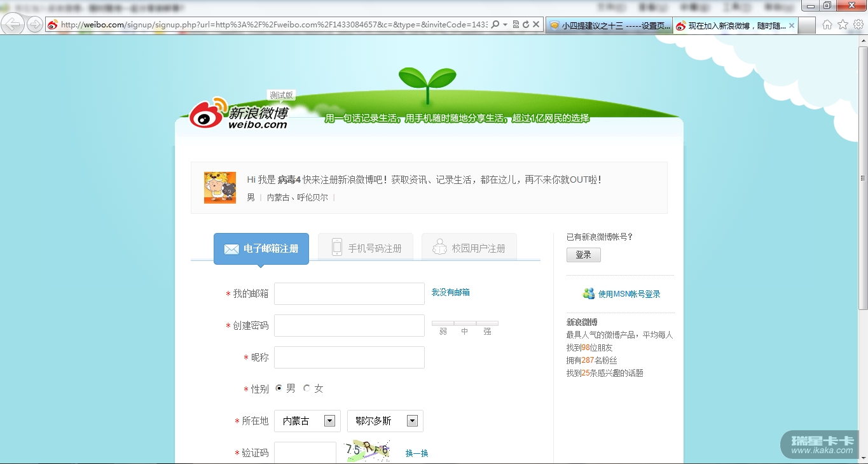Refresh the page with the reload icon
The image size is (868, 464).
(526, 25)
